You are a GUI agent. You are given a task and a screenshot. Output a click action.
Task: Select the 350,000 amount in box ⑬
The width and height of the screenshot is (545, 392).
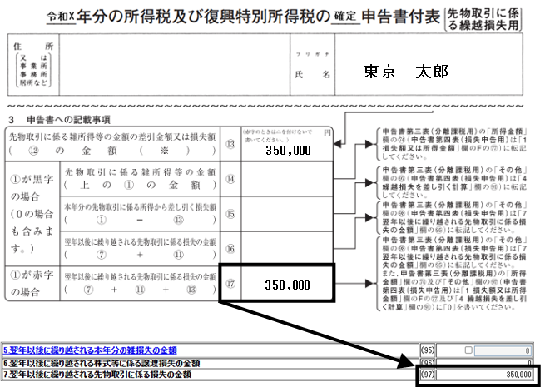(288, 151)
